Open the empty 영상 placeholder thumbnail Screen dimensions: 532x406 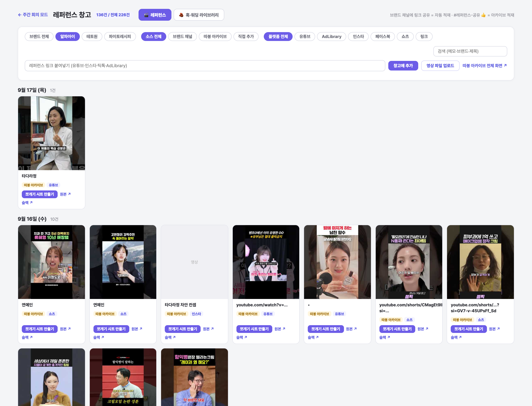[195, 262]
